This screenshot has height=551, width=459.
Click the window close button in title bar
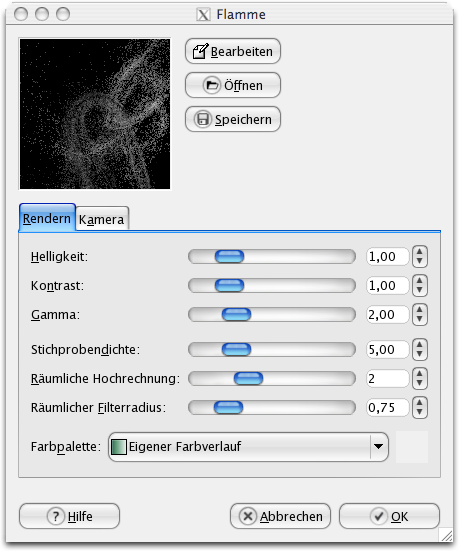(x=21, y=14)
